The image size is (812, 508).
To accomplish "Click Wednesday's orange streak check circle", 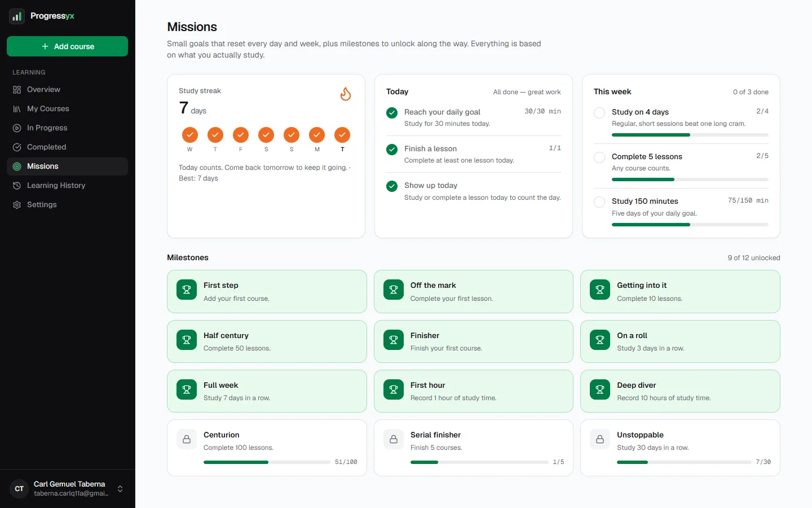I will tap(190, 135).
